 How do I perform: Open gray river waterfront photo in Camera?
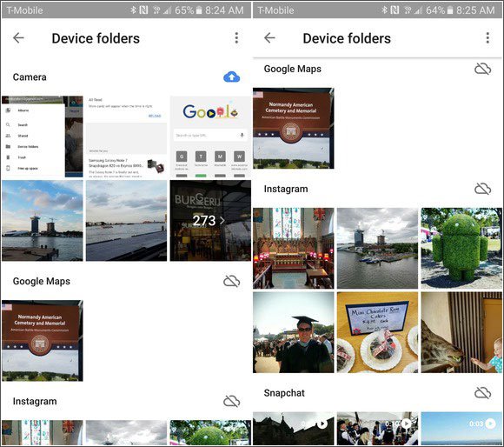(126, 221)
